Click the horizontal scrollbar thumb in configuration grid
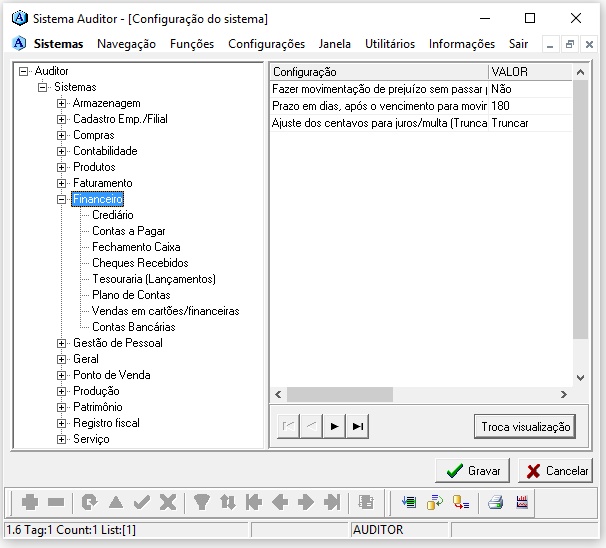The height and width of the screenshot is (548, 606). coord(340,395)
